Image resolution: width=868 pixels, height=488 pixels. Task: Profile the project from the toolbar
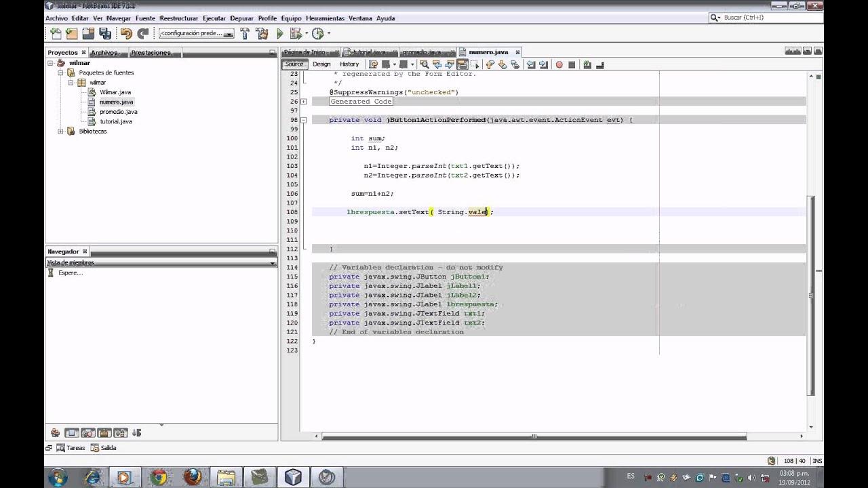point(317,33)
